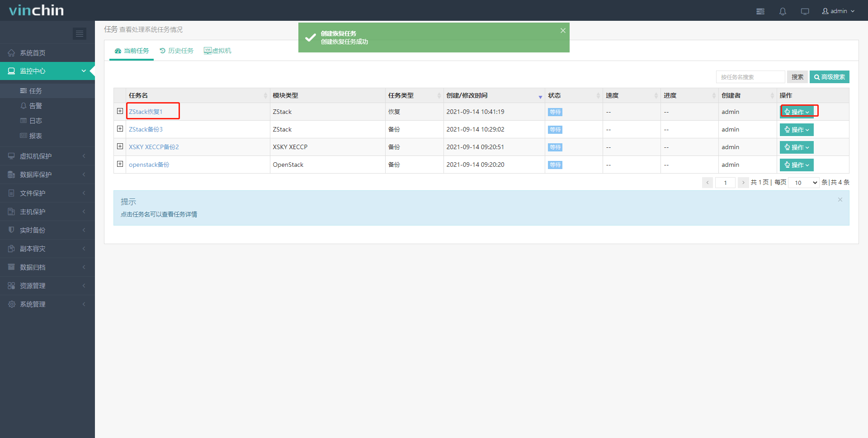Click 等待 status badge of ZStack恢复1
Screen dimensions: 868x438
pos(555,112)
